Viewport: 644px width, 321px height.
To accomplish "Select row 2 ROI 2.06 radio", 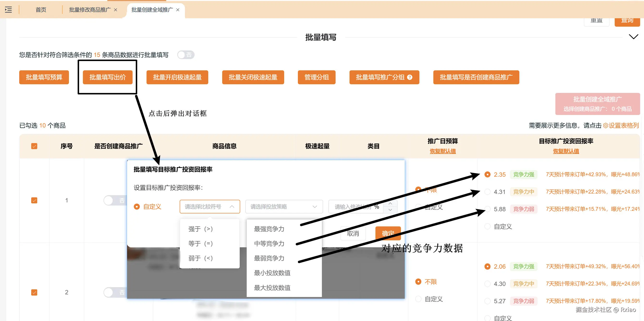I will coord(487,266).
